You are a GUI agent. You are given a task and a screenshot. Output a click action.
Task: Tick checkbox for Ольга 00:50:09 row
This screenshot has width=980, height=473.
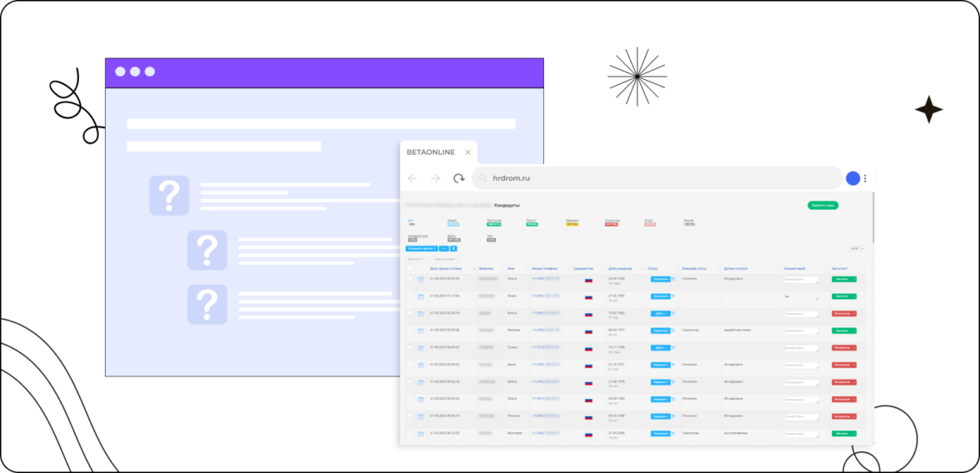pos(410,279)
